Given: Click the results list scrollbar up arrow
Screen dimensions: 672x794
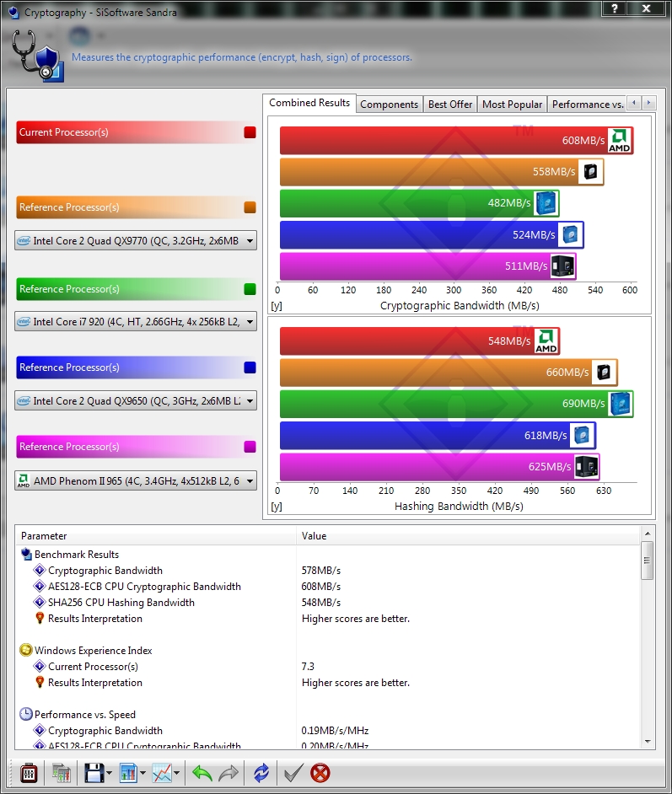Looking at the screenshot, I should (x=648, y=534).
